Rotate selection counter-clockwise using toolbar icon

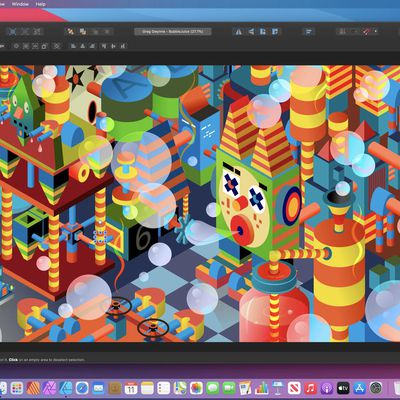pos(263,32)
